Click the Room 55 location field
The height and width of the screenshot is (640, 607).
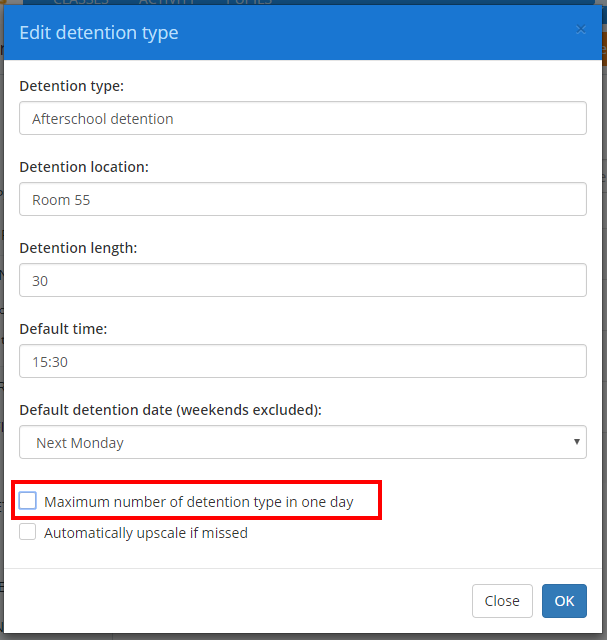302,199
